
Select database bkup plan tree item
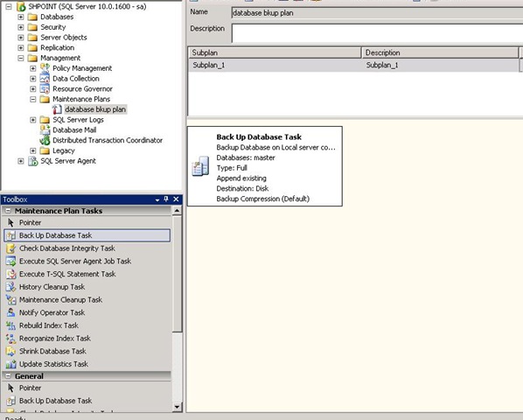click(95, 109)
